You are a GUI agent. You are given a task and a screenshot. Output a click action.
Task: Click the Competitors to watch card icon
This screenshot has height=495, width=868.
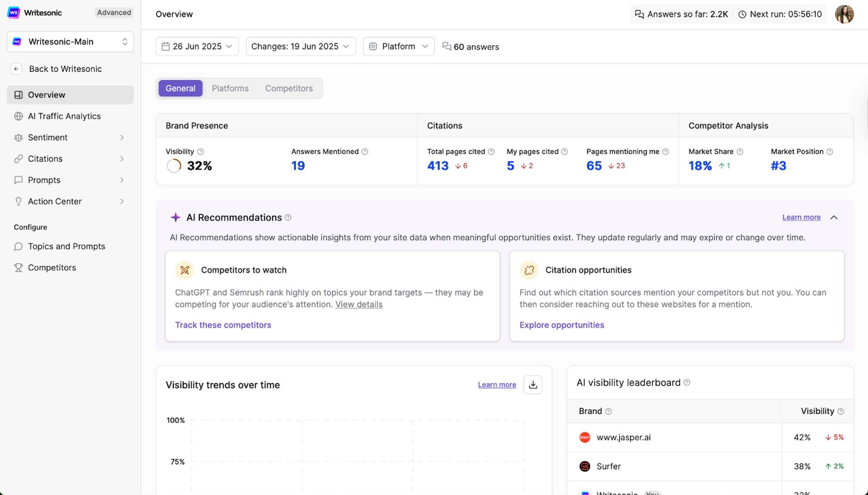[x=184, y=270]
